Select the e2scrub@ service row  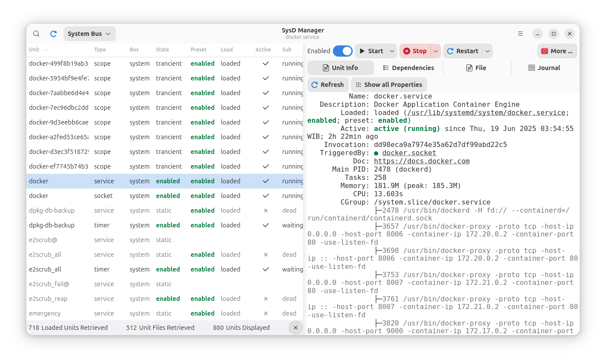[x=165, y=240]
